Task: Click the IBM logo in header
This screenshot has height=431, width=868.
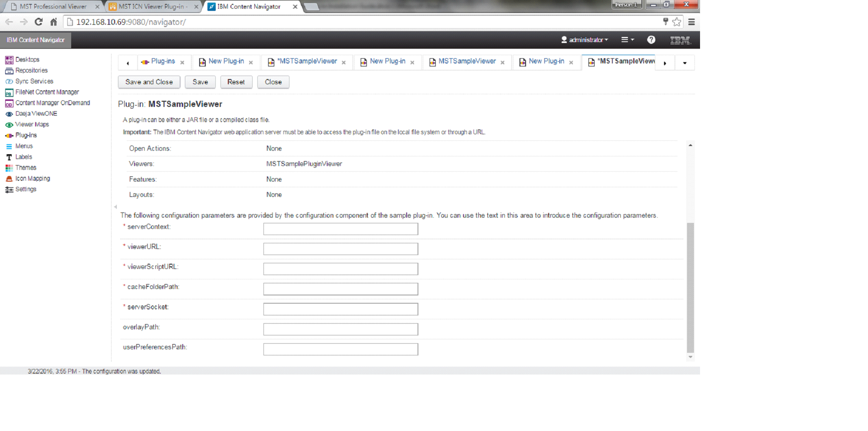Action: coord(680,40)
